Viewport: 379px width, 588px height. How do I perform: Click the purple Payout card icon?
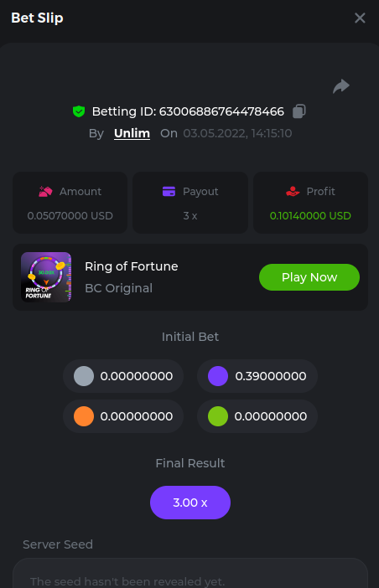(x=169, y=191)
